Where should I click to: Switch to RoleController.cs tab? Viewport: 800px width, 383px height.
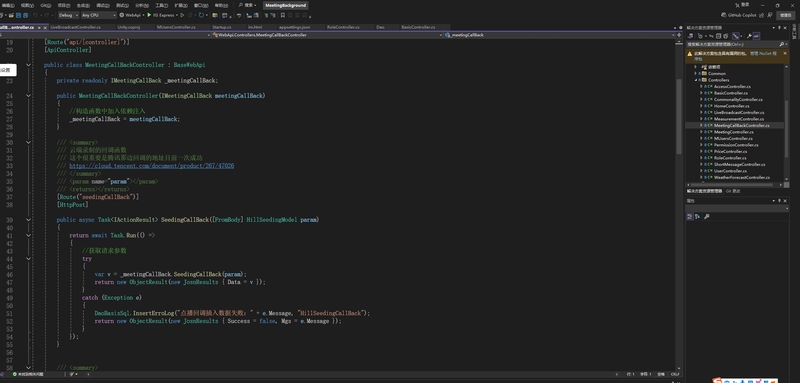point(343,27)
